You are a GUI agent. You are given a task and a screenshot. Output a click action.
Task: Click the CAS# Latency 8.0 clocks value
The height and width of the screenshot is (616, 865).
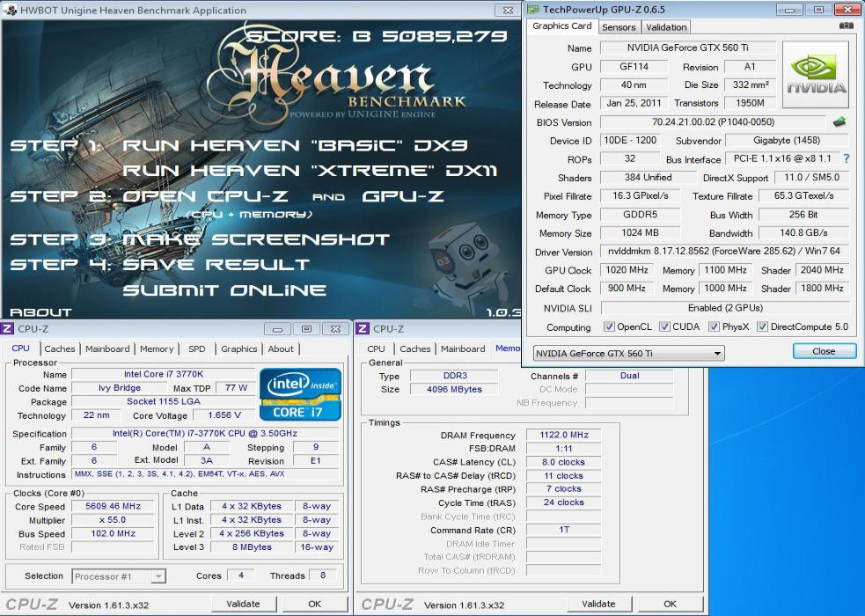tap(564, 462)
